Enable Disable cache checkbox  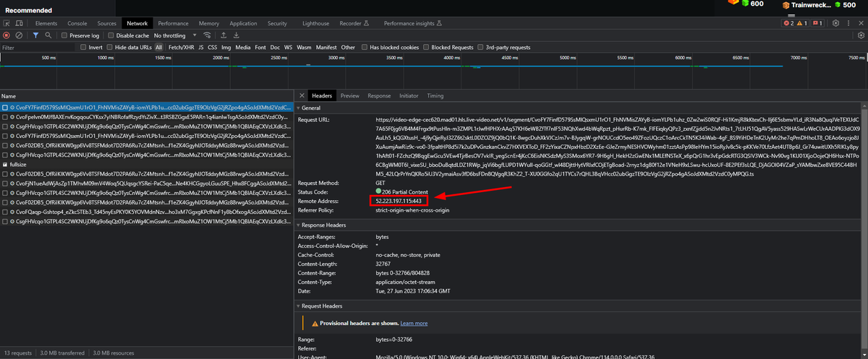point(112,35)
